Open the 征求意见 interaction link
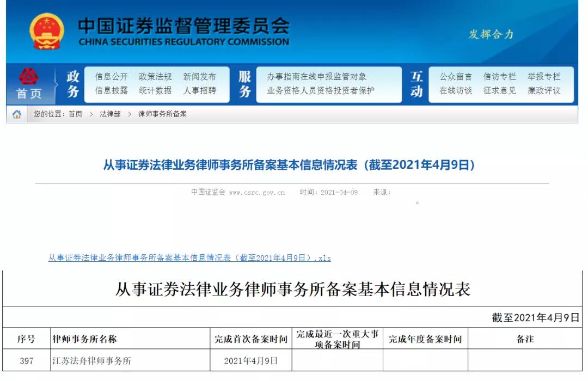This screenshot has width=588, height=381. click(x=499, y=90)
